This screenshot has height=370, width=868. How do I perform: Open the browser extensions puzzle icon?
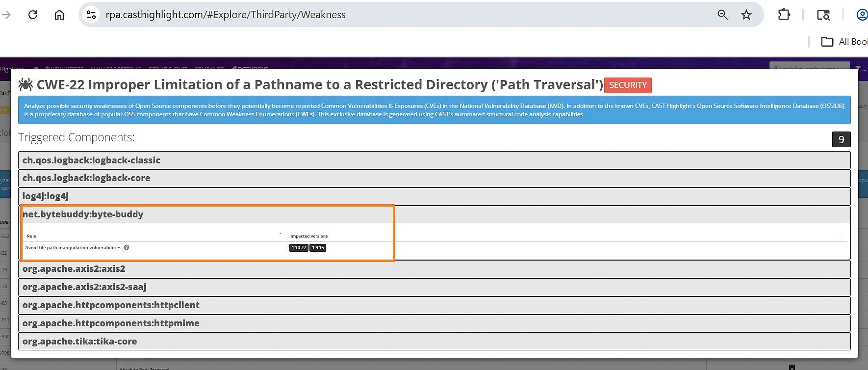click(x=784, y=15)
